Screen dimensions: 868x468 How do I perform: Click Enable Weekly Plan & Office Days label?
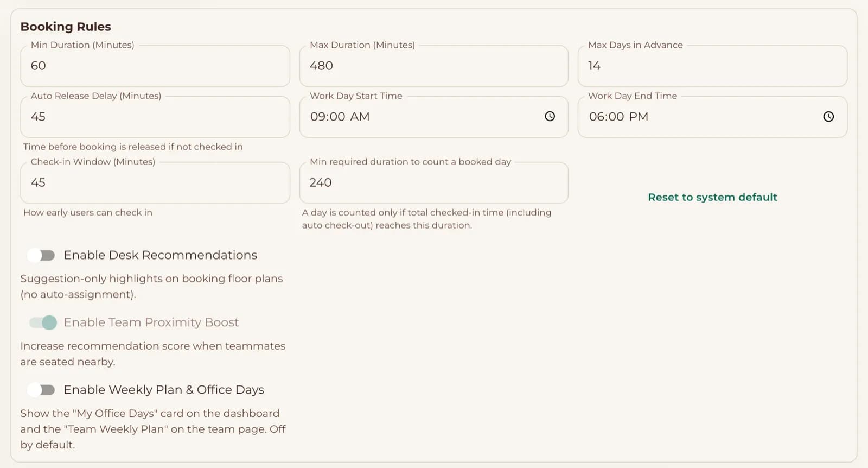click(164, 390)
